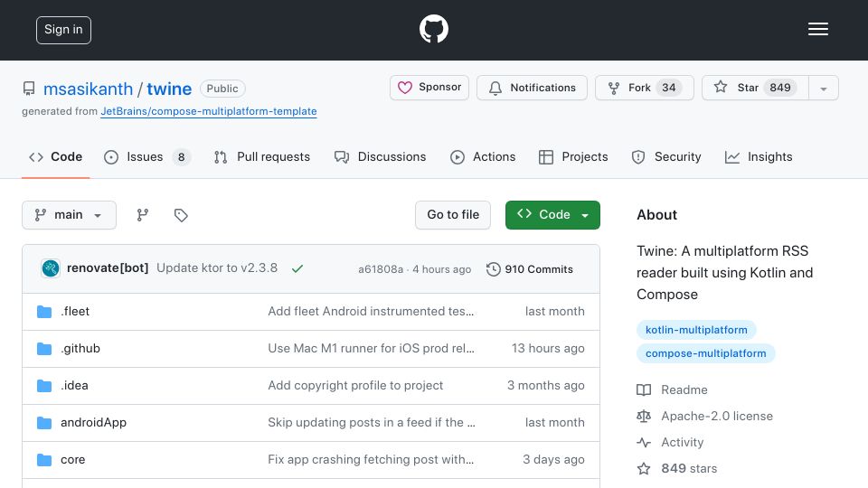Open the renovate[bot] author link
This screenshot has width=868, height=488.
(x=108, y=268)
